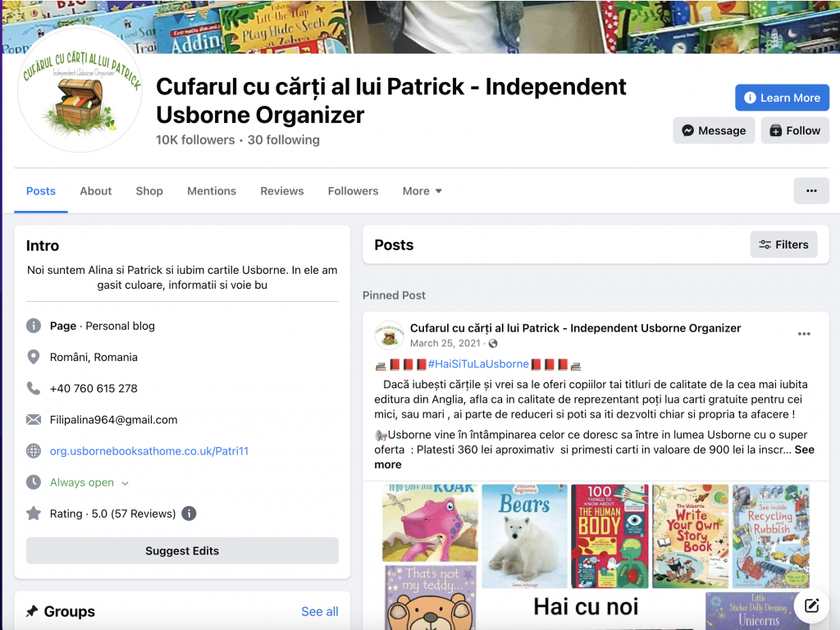
Task: Click the rating star icon
Action: [x=34, y=514]
